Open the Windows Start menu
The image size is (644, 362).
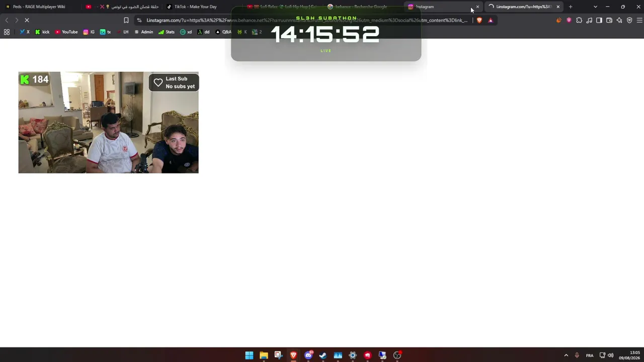tap(249, 355)
